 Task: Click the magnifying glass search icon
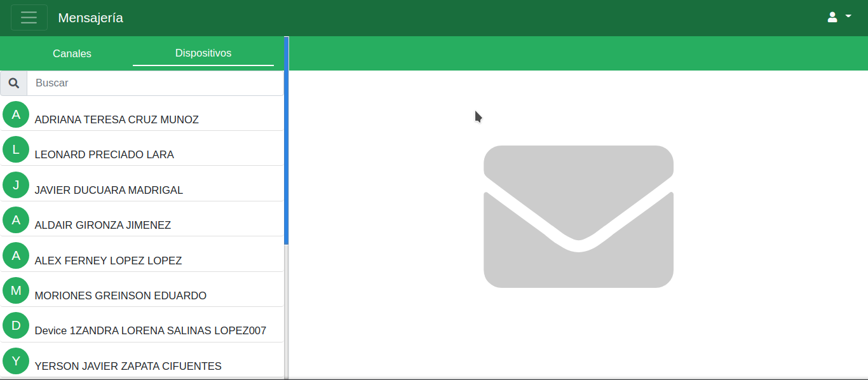(14, 83)
